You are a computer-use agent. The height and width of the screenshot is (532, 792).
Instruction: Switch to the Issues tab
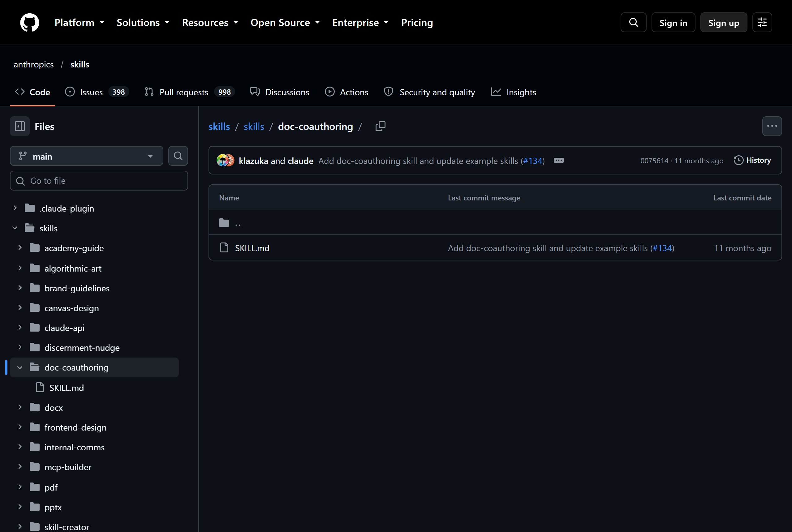pos(97,92)
